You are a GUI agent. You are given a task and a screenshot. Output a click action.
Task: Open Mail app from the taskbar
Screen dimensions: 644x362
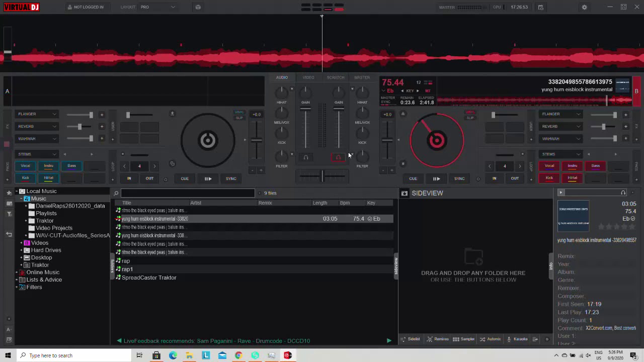(222, 355)
